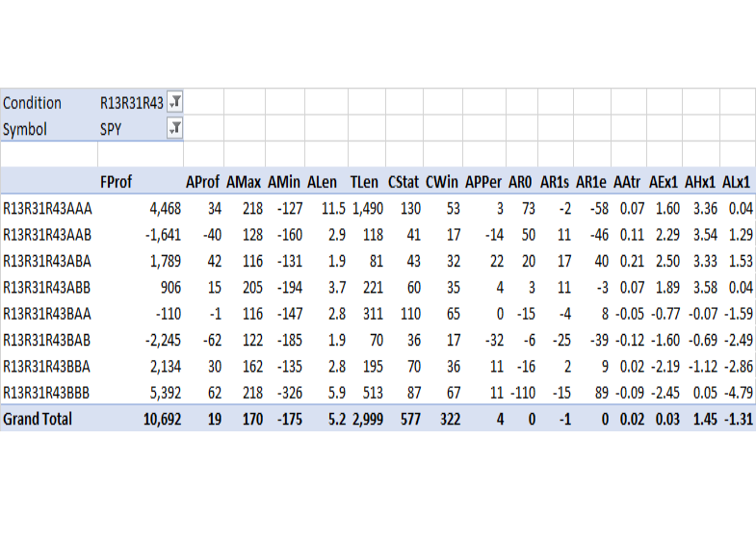Viewport: 756px width, 543px height.
Task: Select FProf value 1,789
Action: point(166,261)
